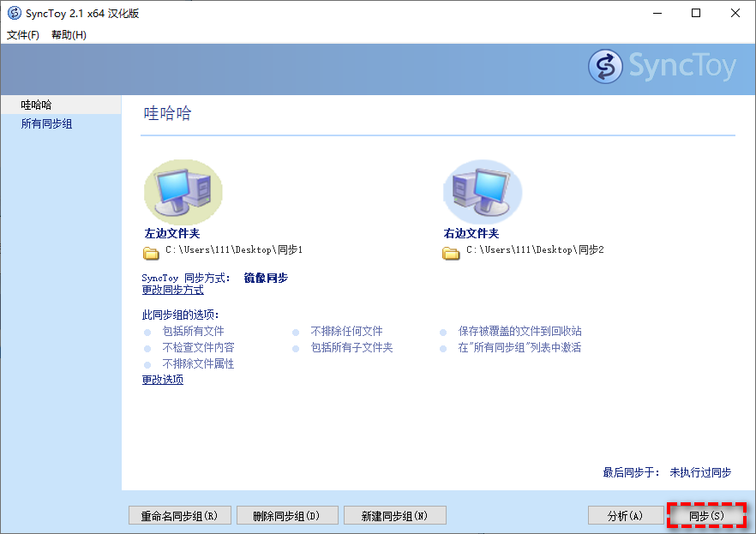The height and width of the screenshot is (534, 756).
Task: Click the left folder computer icon
Action: pyautogui.click(x=183, y=192)
